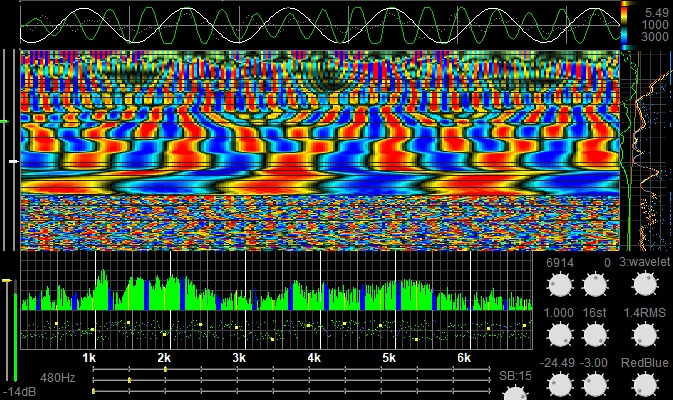Click the oscilloscope waveform display at top
Image resolution: width=673 pixels, height=400 pixels.
320,25
